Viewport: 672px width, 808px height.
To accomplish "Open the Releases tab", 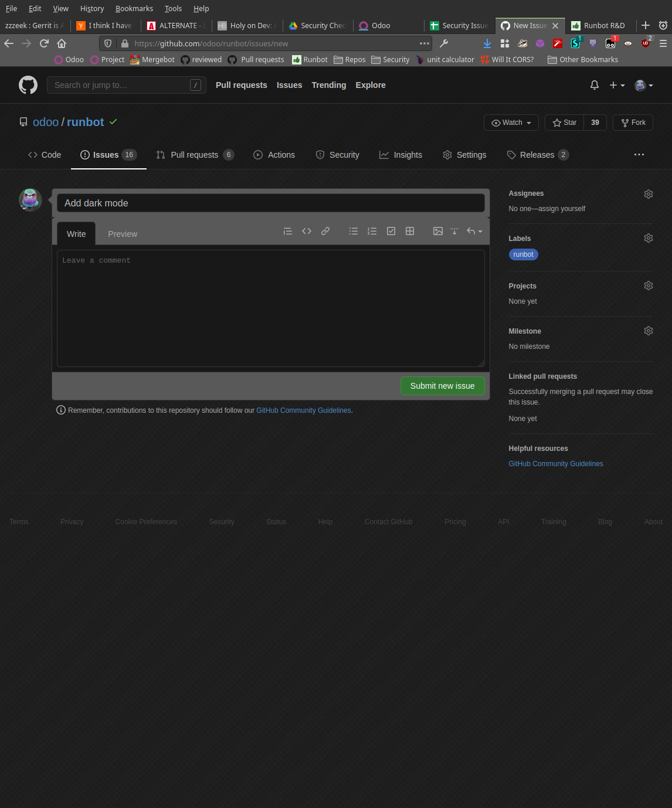I will click(538, 155).
